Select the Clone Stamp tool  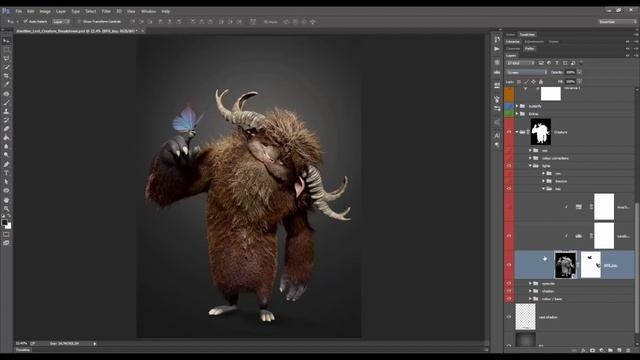(6, 111)
